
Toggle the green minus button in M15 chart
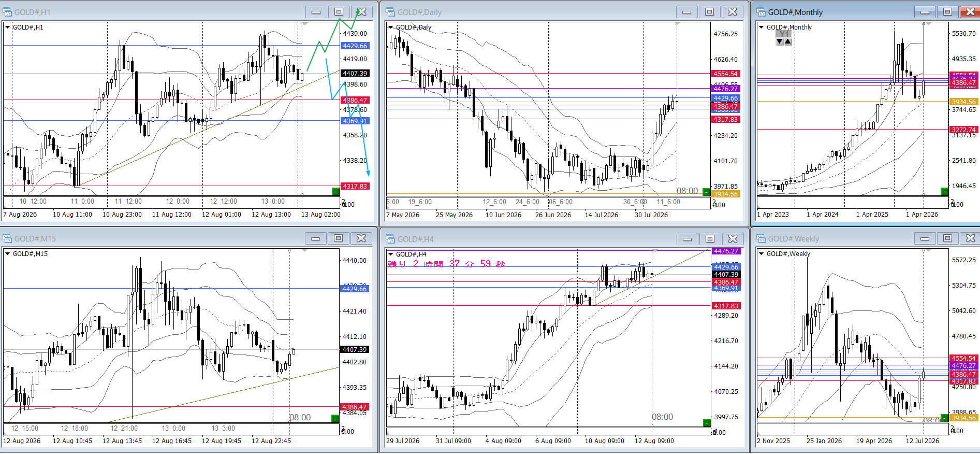coord(335,418)
